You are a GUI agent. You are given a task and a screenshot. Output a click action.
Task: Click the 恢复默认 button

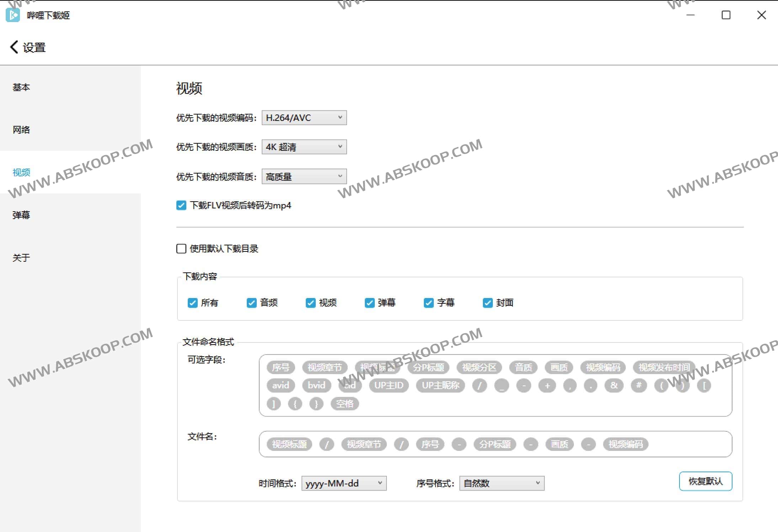tap(705, 481)
